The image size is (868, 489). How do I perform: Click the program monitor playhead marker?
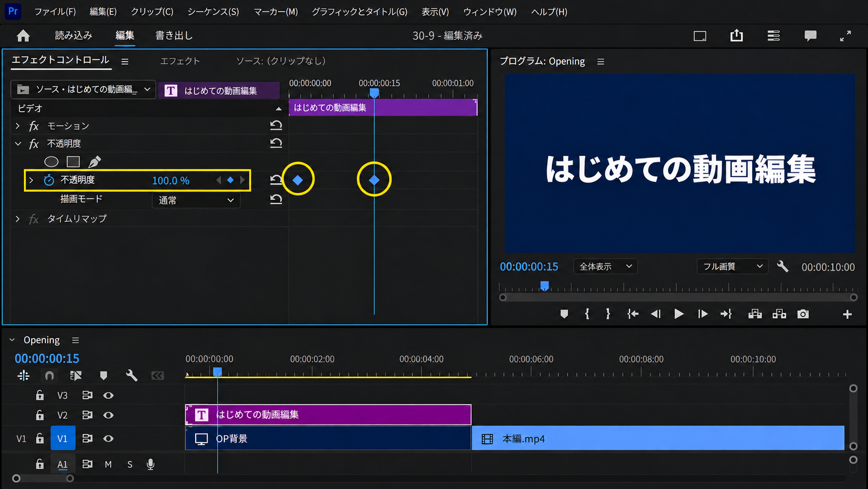click(x=545, y=286)
